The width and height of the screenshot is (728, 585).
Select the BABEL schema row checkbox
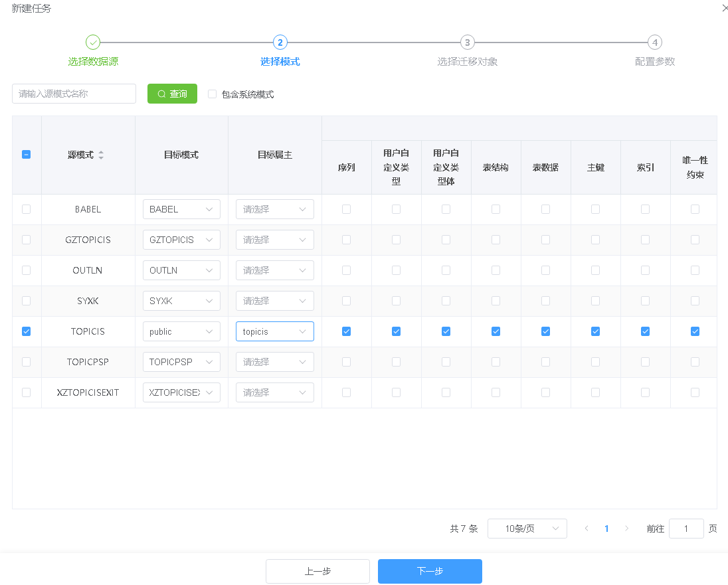tap(27, 209)
